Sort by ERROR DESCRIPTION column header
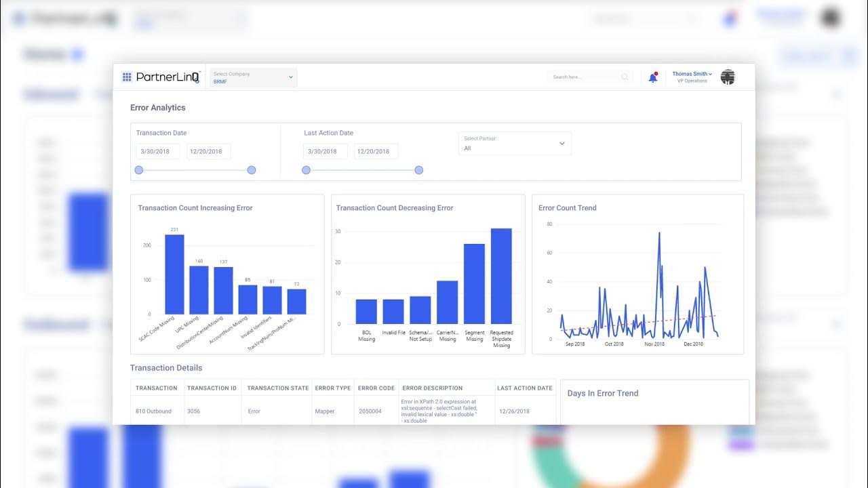Screen dimensions: 868x488 tap(433, 388)
